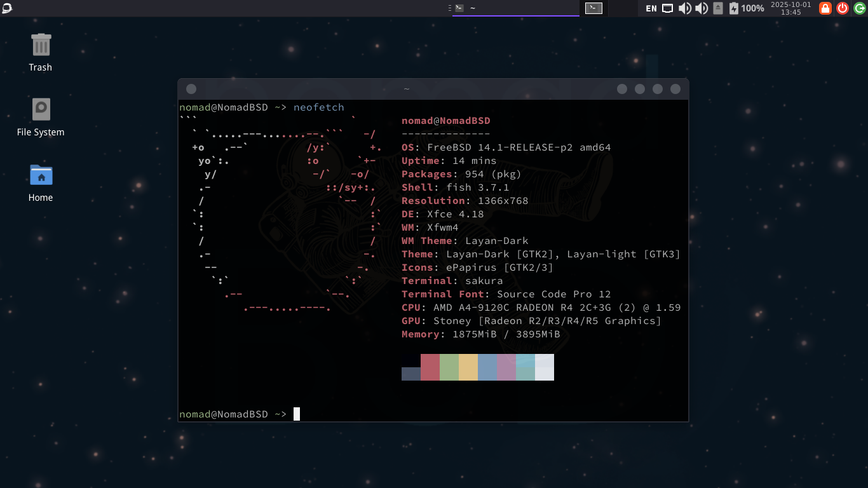Image resolution: width=868 pixels, height=488 pixels.
Task: Click the green log out button
Action: [860, 8]
